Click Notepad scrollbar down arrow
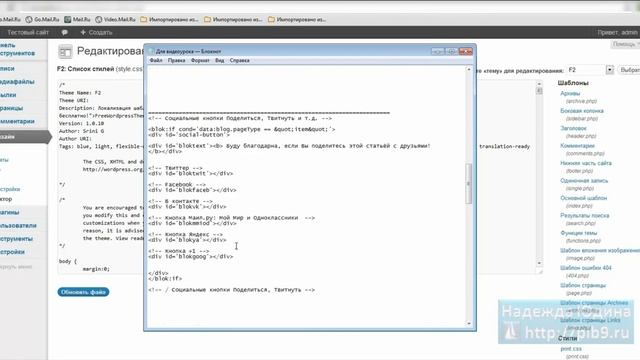The height and width of the screenshot is (360, 640). click(x=469, y=324)
